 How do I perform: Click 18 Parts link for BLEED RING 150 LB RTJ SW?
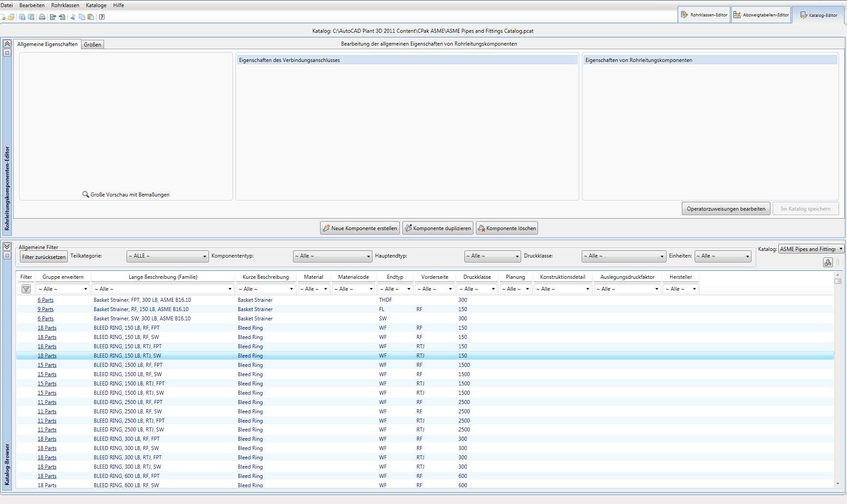point(47,356)
